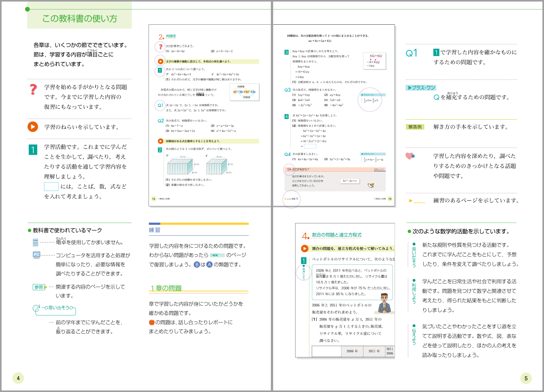544x392 pixels.
Task: Click the page number 4 circle
Action: pyautogui.click(x=18, y=378)
